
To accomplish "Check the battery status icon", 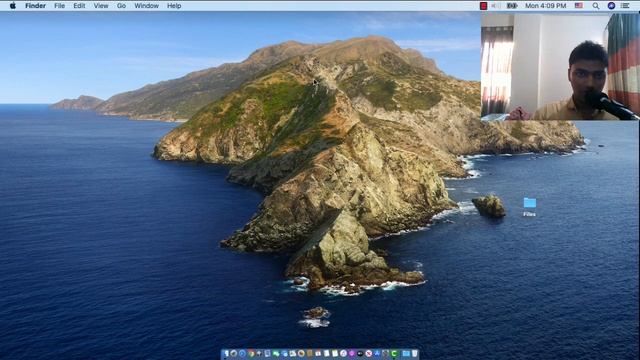I will pyautogui.click(x=512, y=6).
